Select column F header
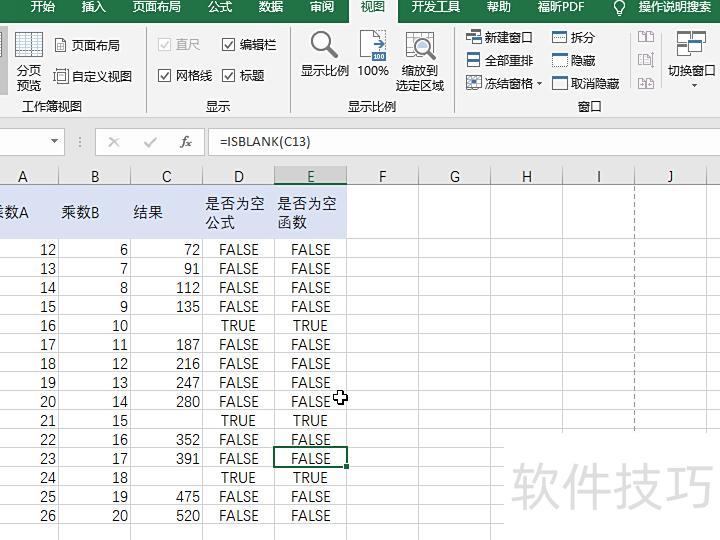This screenshot has width=720, height=540. (x=382, y=176)
